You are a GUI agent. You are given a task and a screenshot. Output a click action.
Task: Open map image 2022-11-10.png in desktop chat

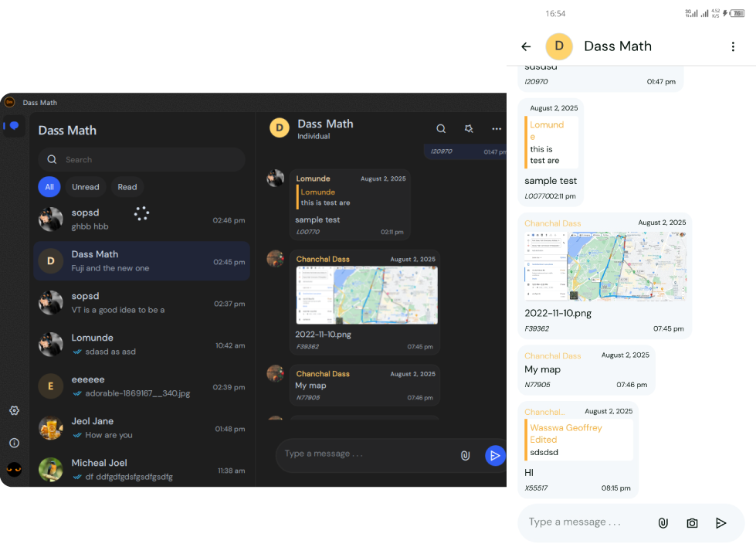coord(367,295)
